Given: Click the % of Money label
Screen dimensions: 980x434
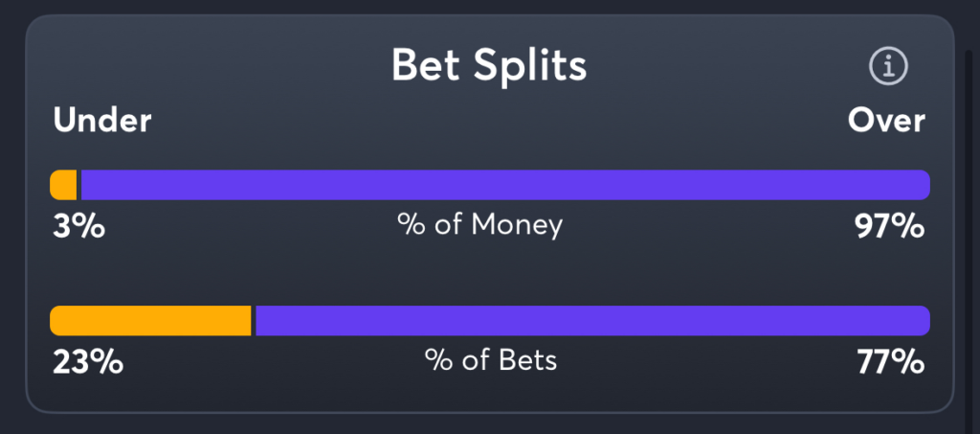Looking at the screenshot, I should 480,225.
